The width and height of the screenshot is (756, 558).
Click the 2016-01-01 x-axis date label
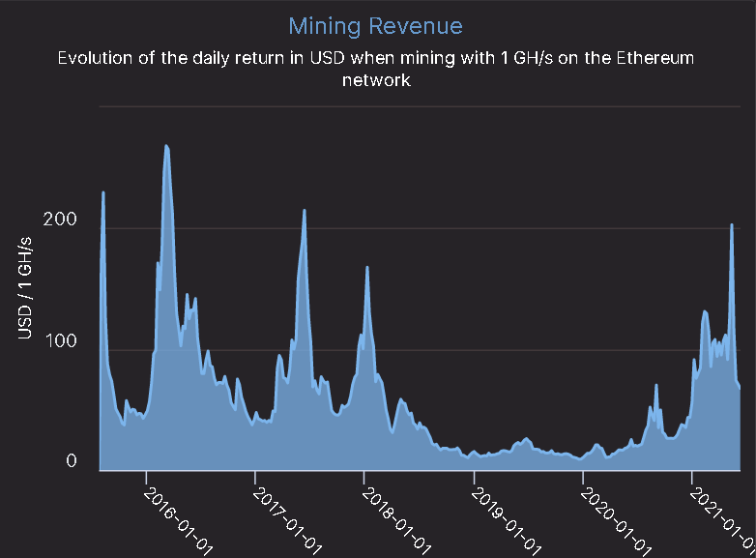(178, 521)
